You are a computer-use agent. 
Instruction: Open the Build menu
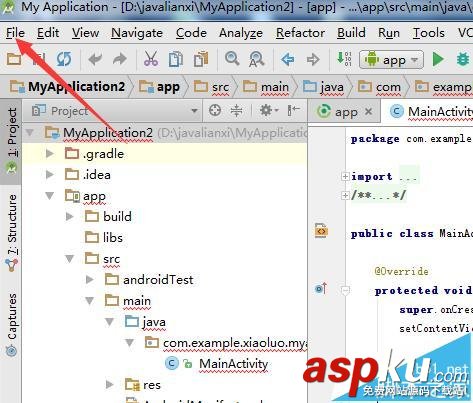[x=351, y=33]
